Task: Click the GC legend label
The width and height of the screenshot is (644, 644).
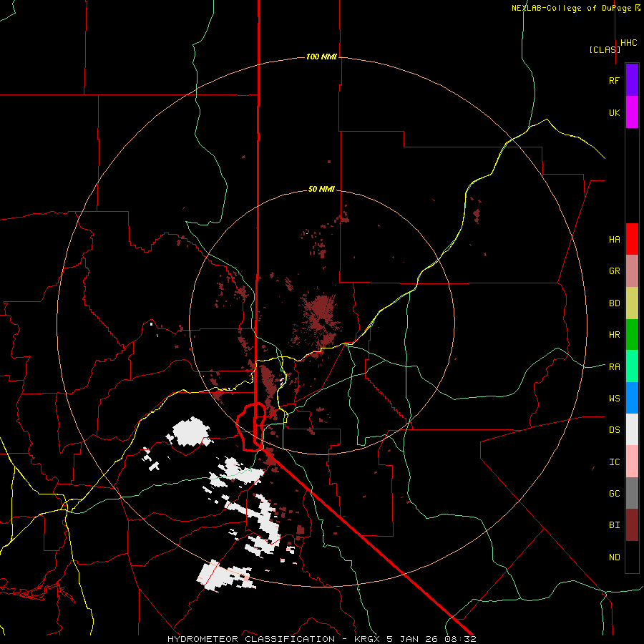Action: point(615,494)
